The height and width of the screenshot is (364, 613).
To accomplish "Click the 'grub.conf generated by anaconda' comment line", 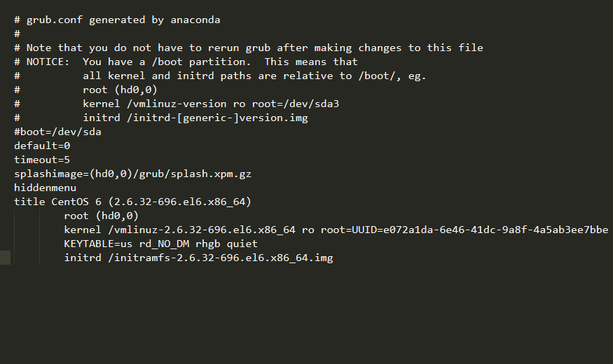I will click(117, 20).
